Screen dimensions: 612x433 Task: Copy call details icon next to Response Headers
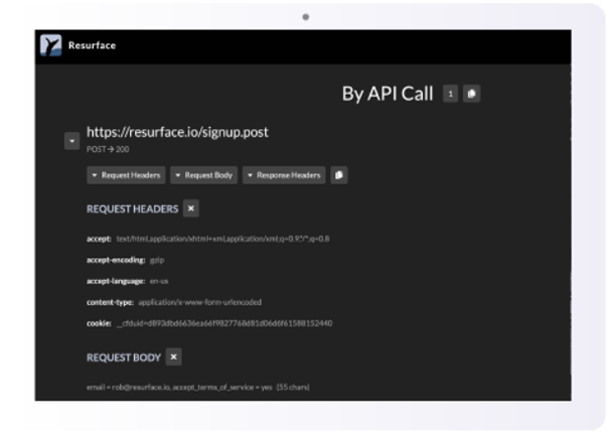(339, 175)
